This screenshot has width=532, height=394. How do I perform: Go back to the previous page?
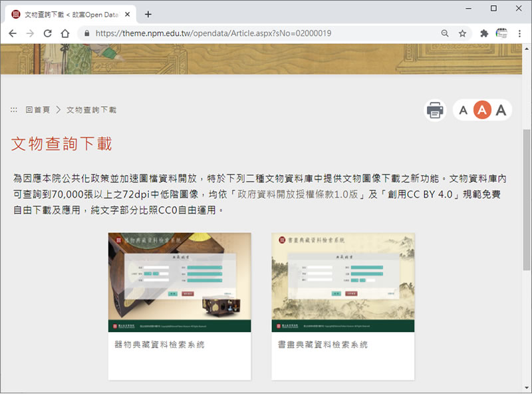(13, 33)
